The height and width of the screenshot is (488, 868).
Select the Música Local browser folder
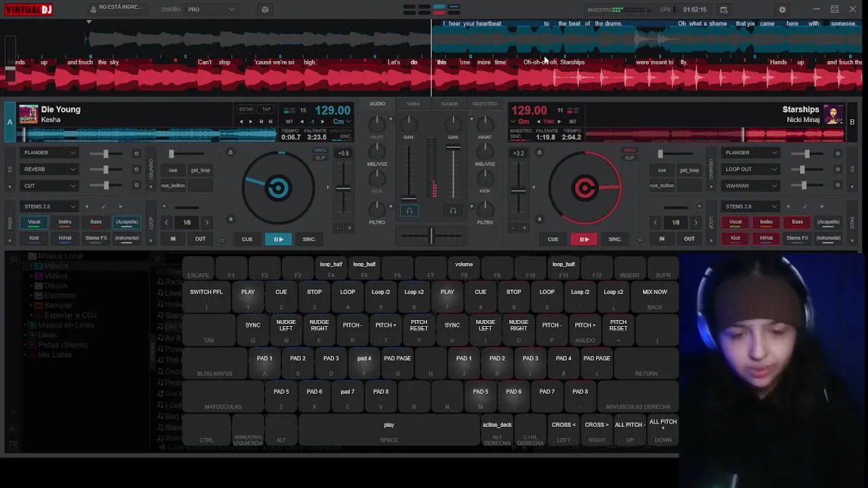click(60, 256)
